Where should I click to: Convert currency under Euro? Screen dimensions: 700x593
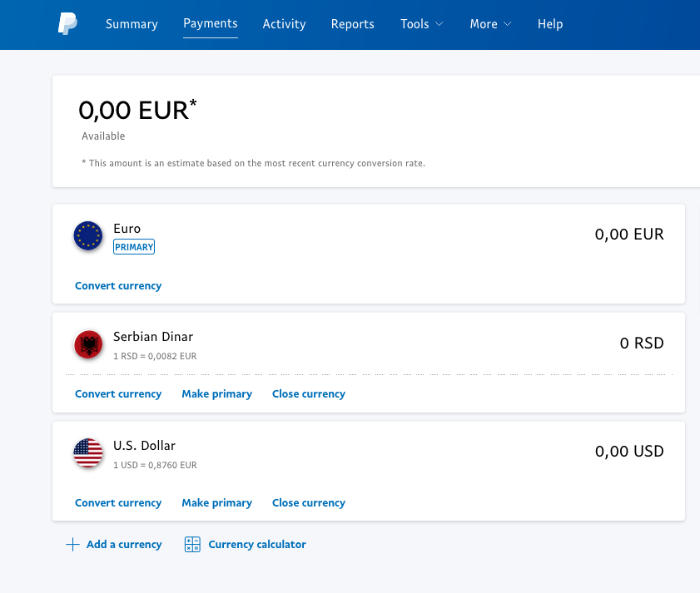pos(118,286)
